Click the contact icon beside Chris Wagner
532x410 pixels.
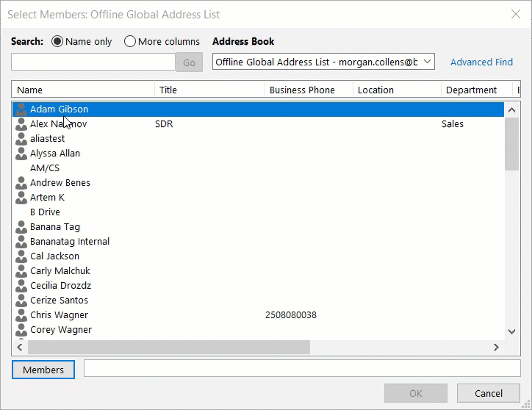click(21, 315)
